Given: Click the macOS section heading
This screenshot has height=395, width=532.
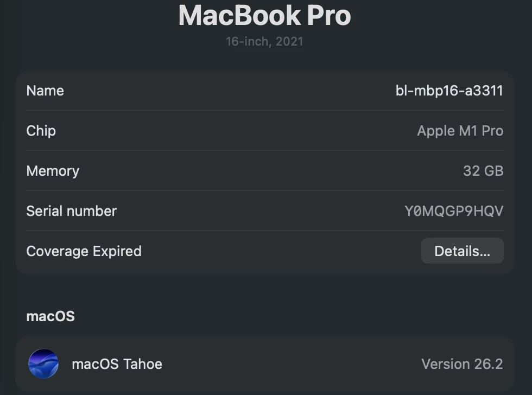Looking at the screenshot, I should pyautogui.click(x=50, y=316).
